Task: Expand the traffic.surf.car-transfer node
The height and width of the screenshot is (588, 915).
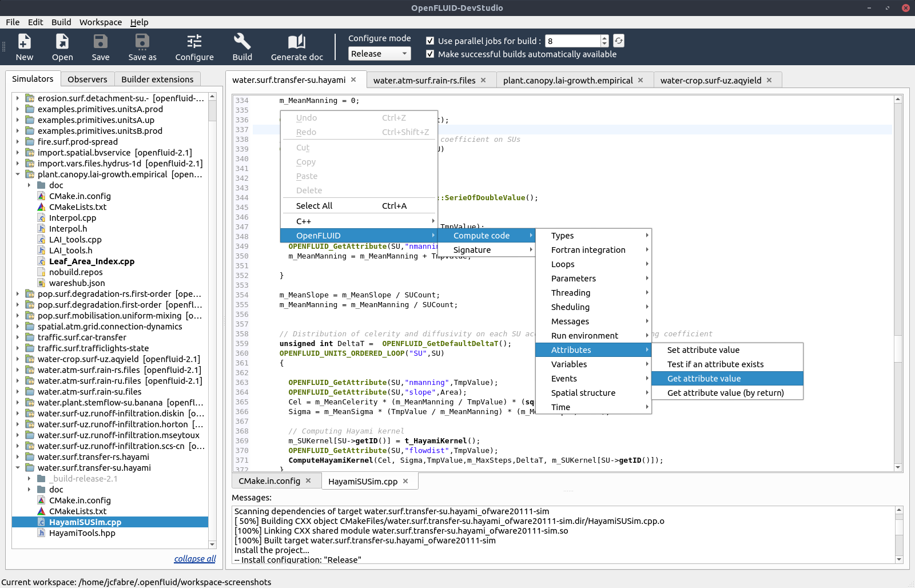Action: click(x=18, y=337)
